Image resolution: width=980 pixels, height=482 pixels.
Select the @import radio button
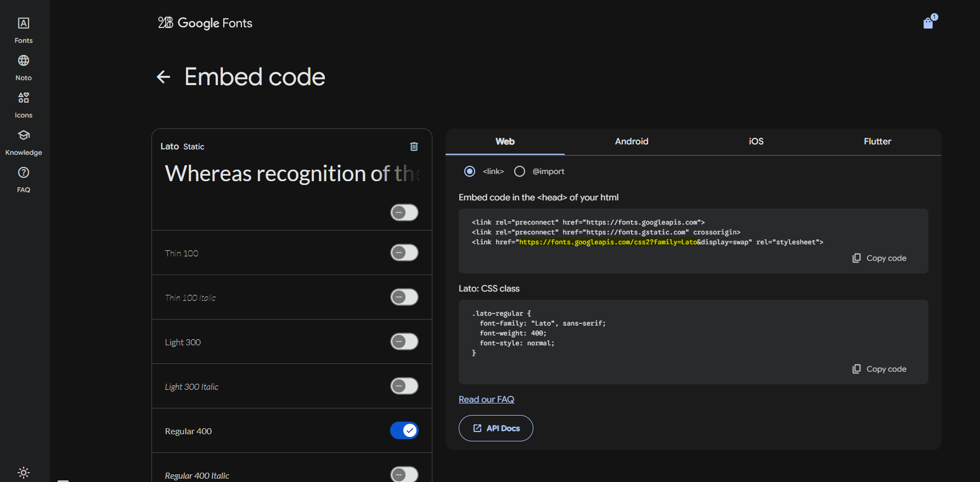520,171
